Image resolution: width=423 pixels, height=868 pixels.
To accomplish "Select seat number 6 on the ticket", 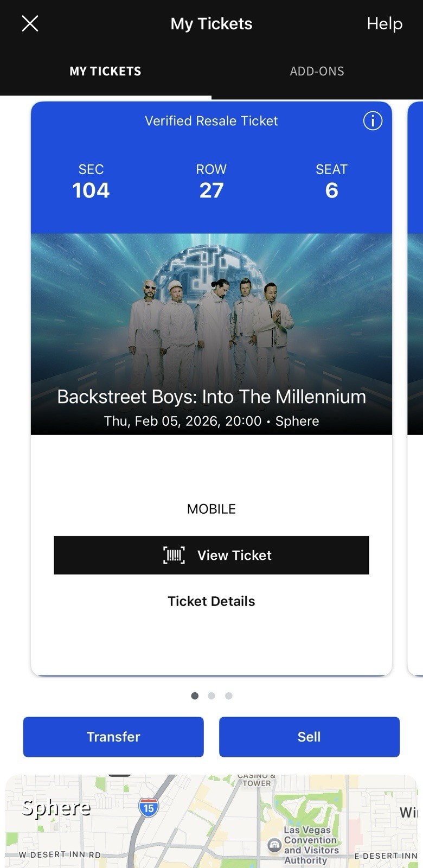I will [x=331, y=190].
